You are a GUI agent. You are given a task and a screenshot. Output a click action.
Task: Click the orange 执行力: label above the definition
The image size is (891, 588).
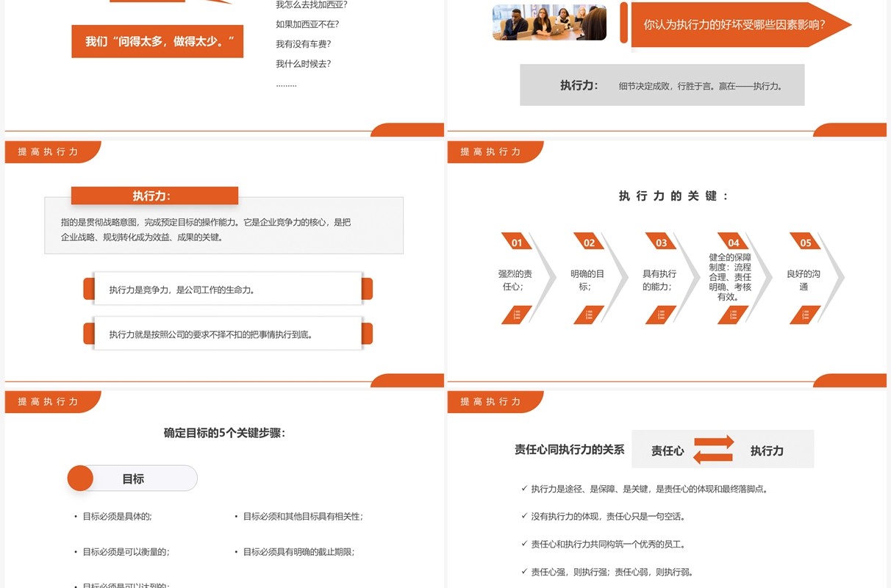pyautogui.click(x=154, y=196)
